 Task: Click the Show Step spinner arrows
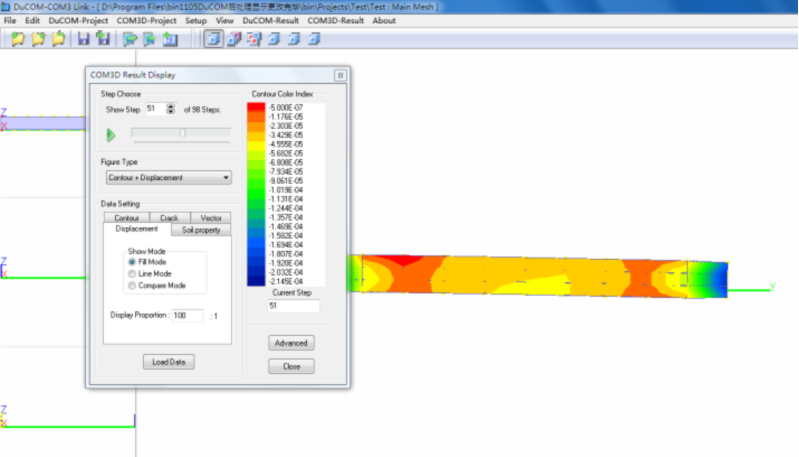point(171,108)
